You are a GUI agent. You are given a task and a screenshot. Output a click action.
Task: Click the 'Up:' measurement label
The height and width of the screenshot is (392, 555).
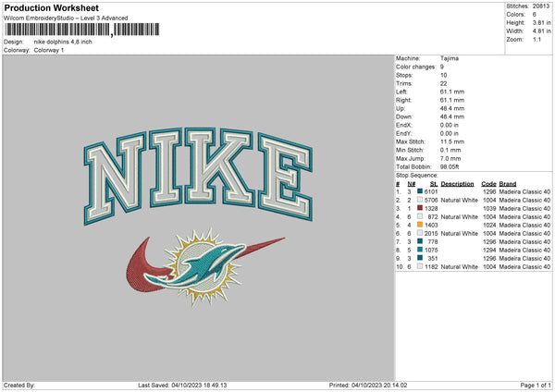click(401, 108)
